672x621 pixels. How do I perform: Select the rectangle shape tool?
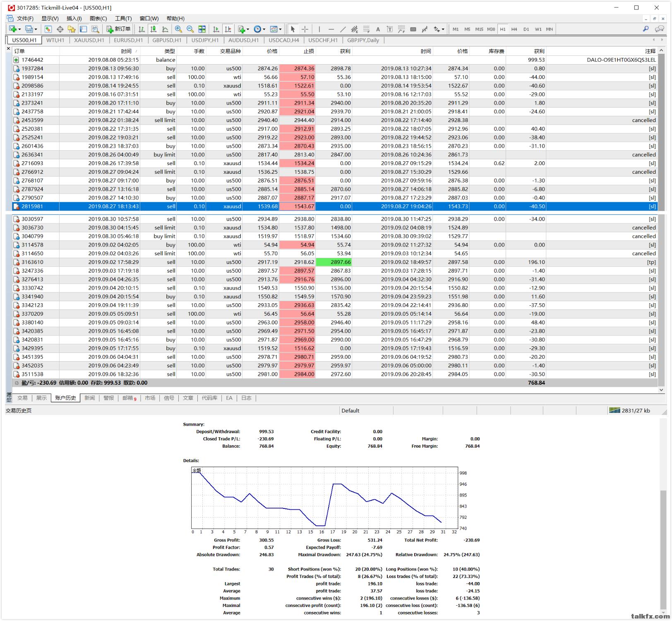413,29
